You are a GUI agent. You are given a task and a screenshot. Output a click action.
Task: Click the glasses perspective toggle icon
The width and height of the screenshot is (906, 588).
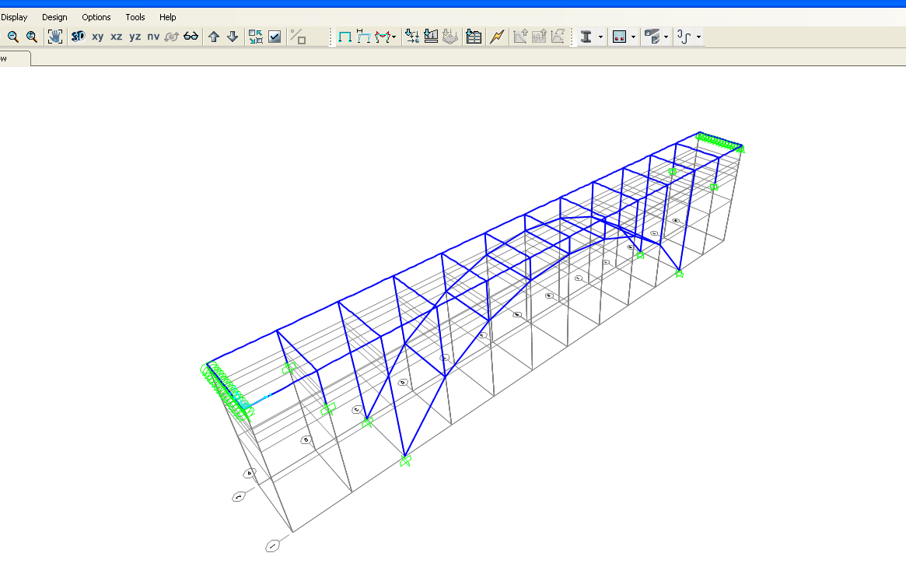pyautogui.click(x=191, y=37)
